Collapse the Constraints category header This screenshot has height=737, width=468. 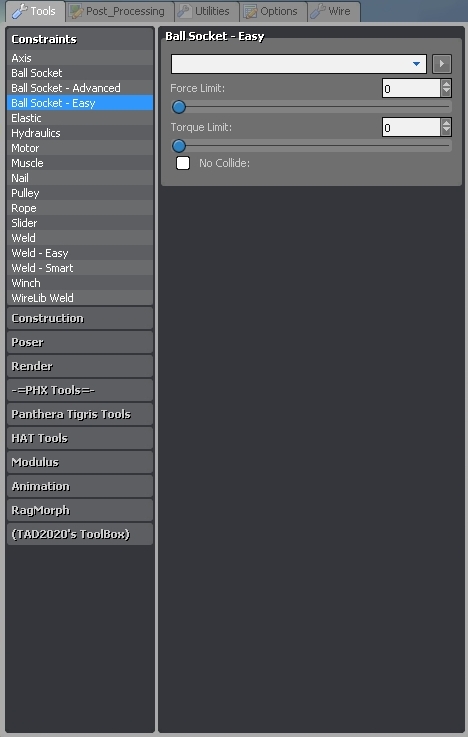tap(80, 39)
